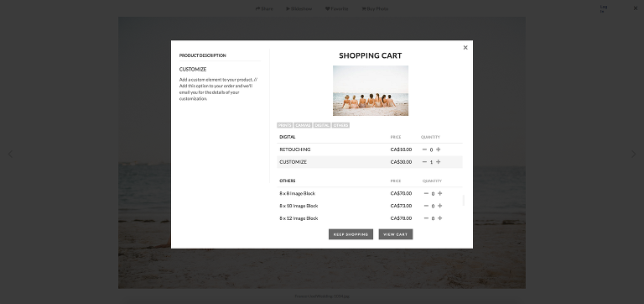Go to previous photo with left arrow
Image resolution: width=644 pixels, height=304 pixels.
pyautogui.click(x=10, y=155)
